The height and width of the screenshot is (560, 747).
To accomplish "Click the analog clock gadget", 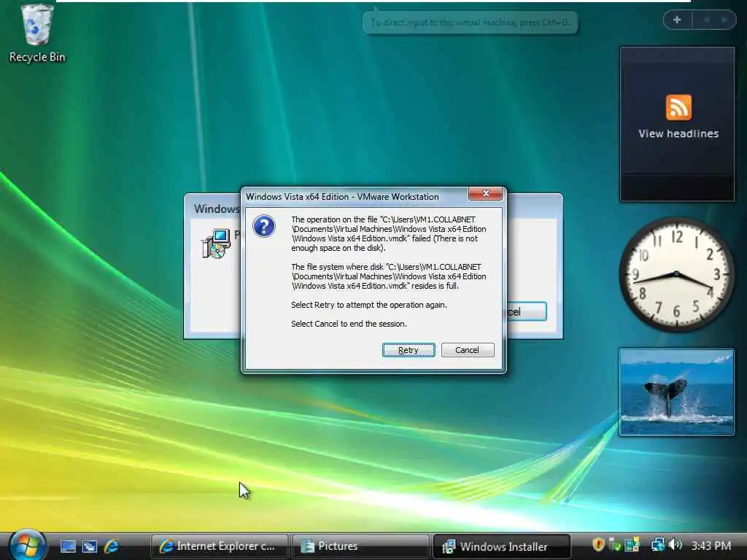I will pos(676,274).
